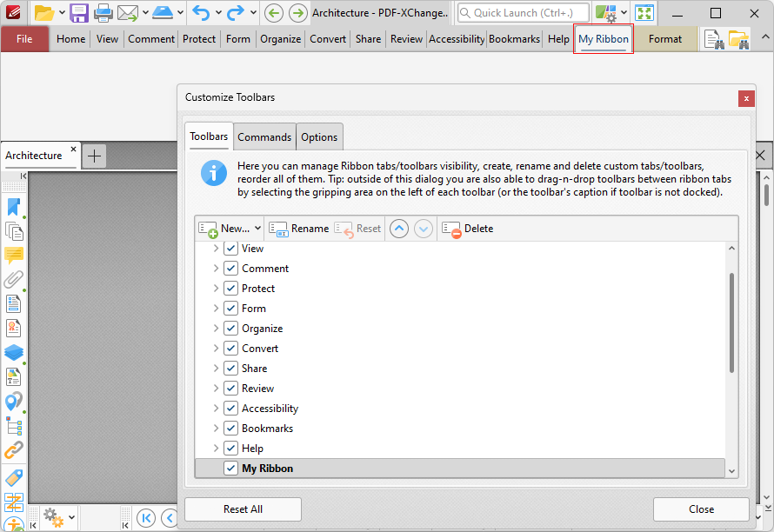This screenshot has width=774, height=532.
Task: Expand the Protect tree item
Action: tap(216, 289)
